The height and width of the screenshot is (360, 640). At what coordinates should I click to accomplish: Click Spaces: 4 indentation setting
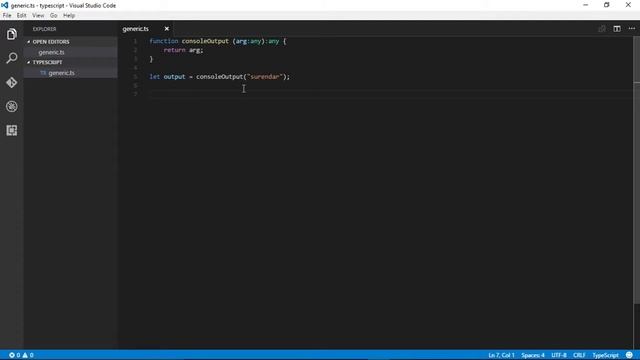[x=533, y=355]
